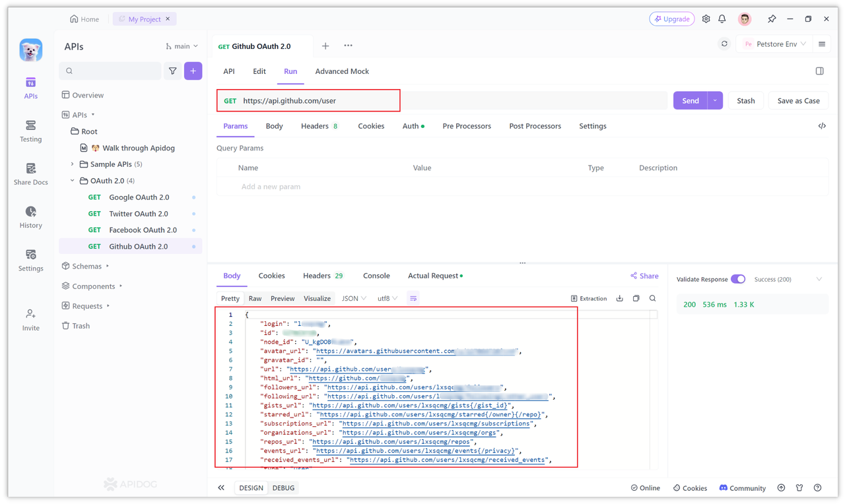Open the JSON format dropdown

[354, 298]
